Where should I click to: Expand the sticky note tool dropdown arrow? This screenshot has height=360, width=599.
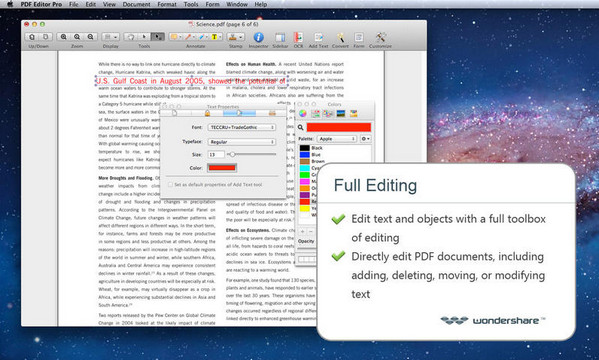[180, 37]
